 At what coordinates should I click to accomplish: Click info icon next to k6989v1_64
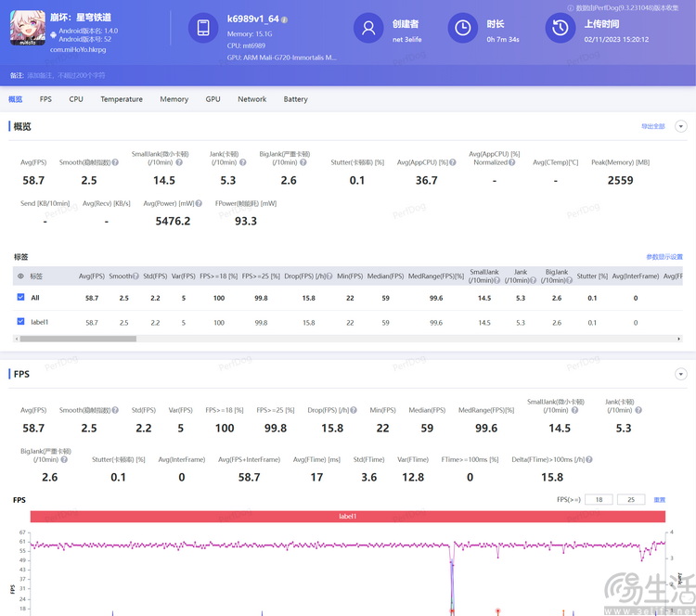point(285,20)
